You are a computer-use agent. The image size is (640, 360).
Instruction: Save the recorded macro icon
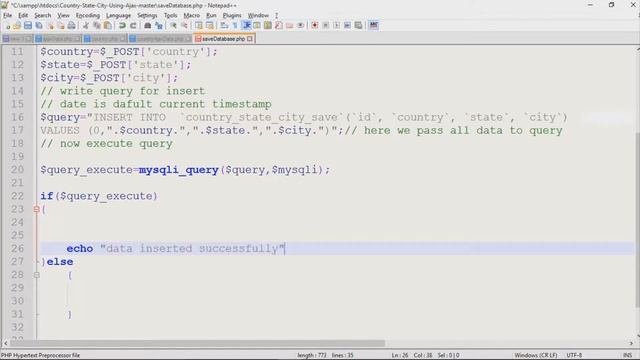click(358, 25)
